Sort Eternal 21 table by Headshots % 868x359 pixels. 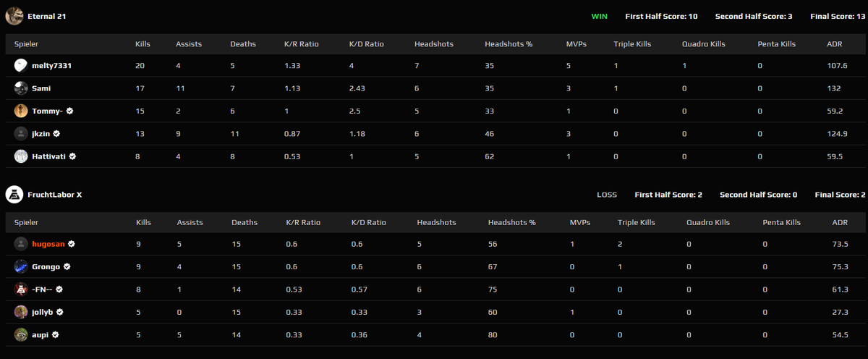(509, 43)
